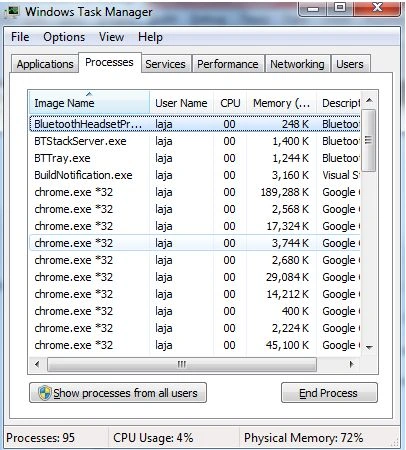This screenshot has width=406, height=450.
Task: Click the End Process button
Action: pyautogui.click(x=329, y=393)
